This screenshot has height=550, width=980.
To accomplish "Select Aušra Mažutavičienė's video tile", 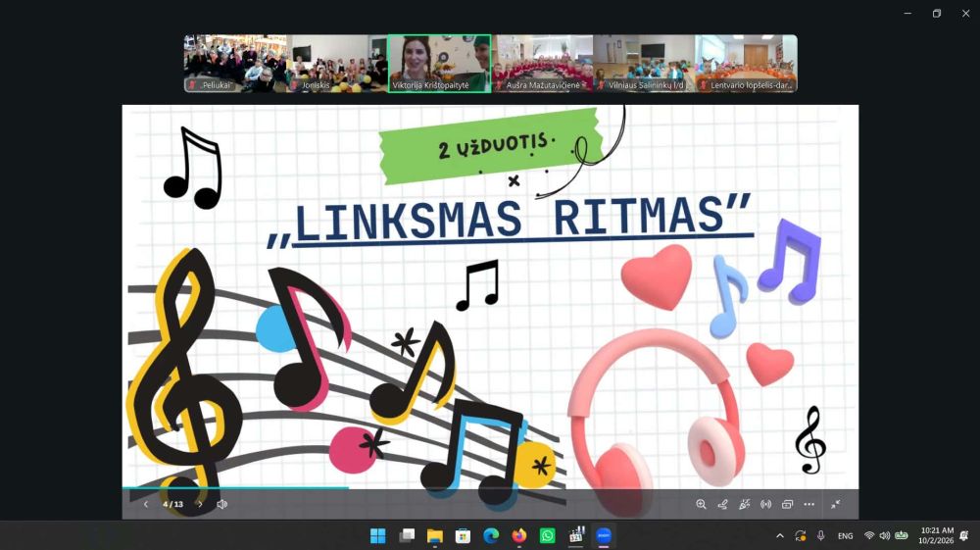I will [x=543, y=63].
